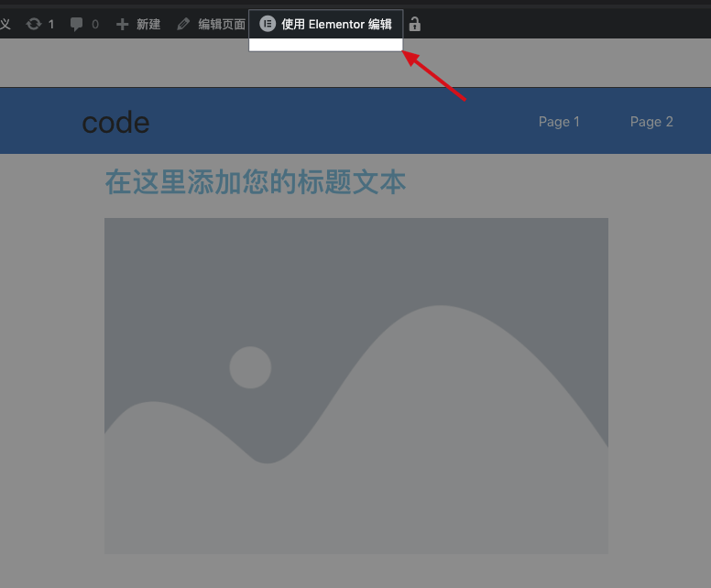Click the pending updates count 1
The image size is (711, 588).
click(51, 24)
